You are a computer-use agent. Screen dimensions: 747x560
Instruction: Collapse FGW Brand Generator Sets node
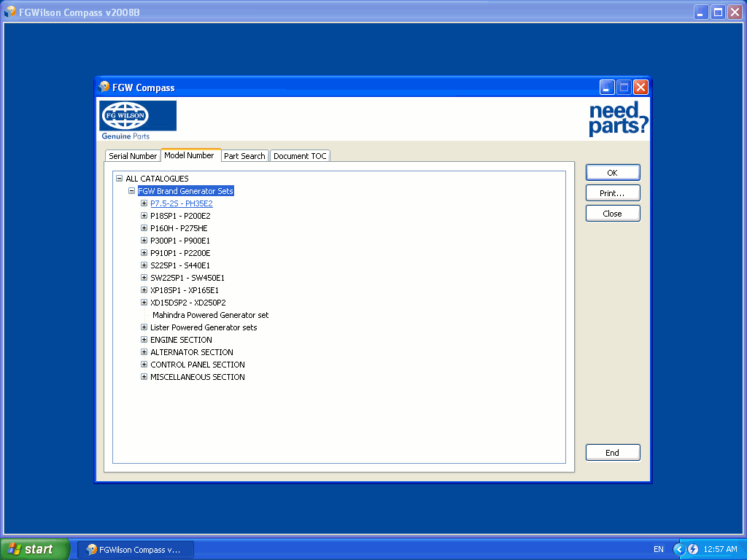(131, 191)
